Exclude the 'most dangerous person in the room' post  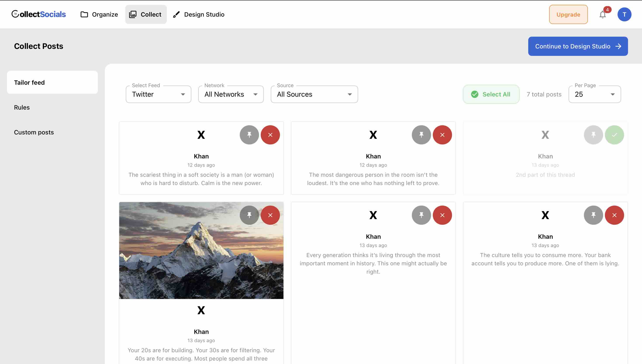click(442, 135)
